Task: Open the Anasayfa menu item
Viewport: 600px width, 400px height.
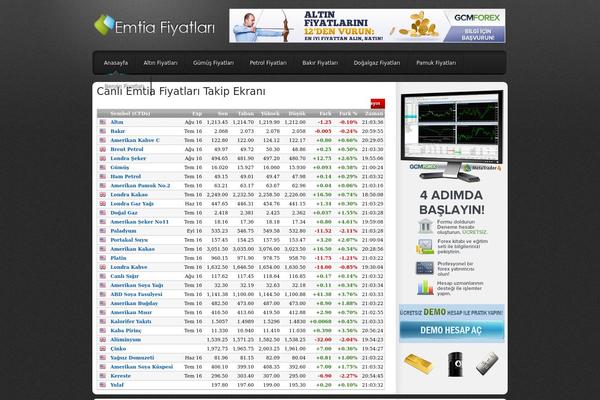Action: click(116, 63)
